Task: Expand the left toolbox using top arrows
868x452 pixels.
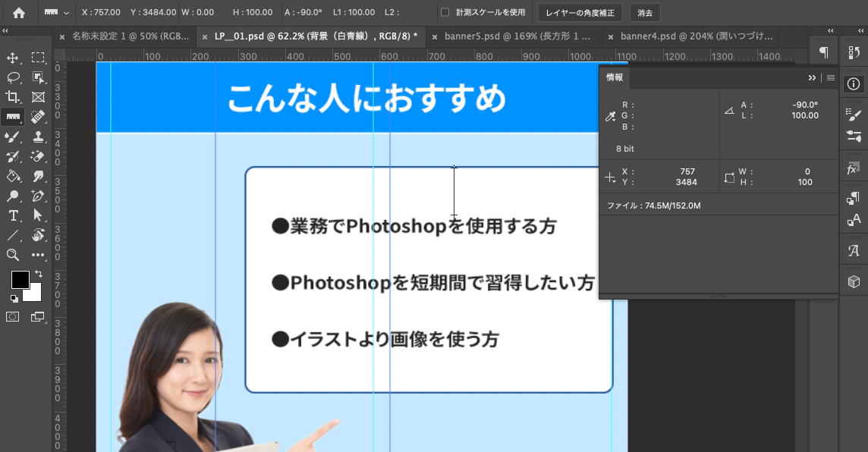Action: tap(5, 31)
